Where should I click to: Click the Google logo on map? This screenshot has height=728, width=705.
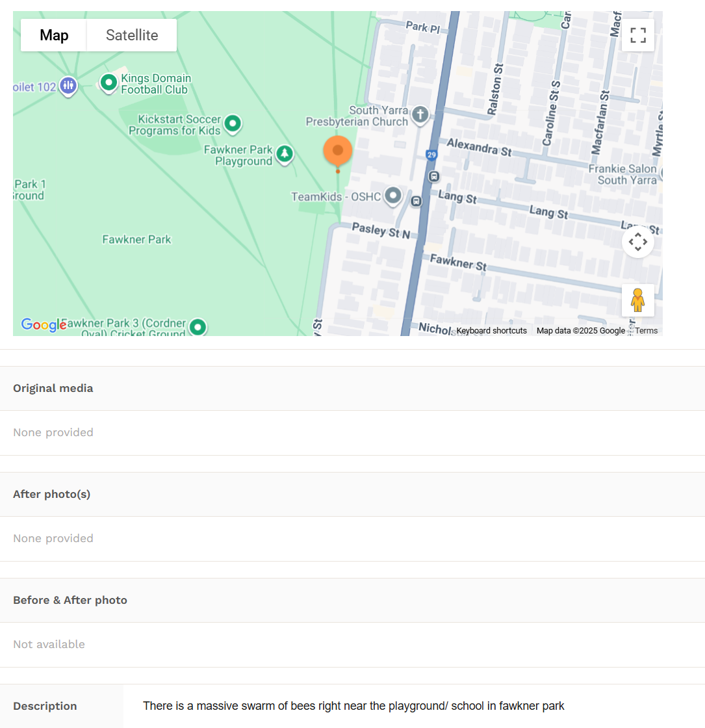click(x=44, y=324)
